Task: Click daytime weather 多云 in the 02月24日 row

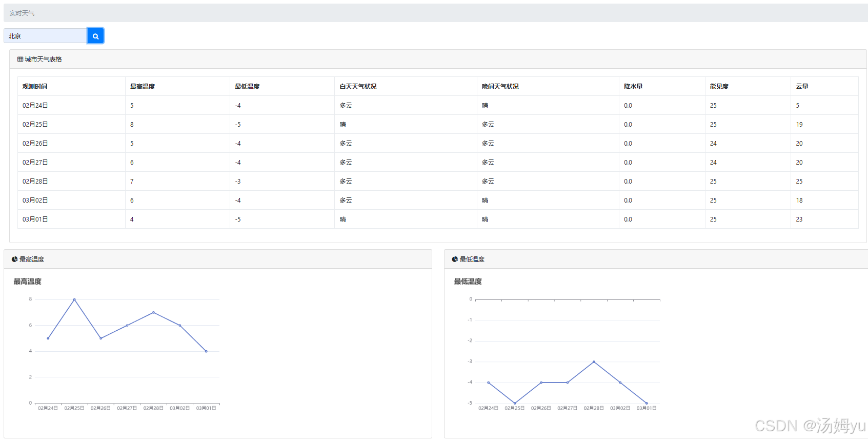Action: coord(346,106)
